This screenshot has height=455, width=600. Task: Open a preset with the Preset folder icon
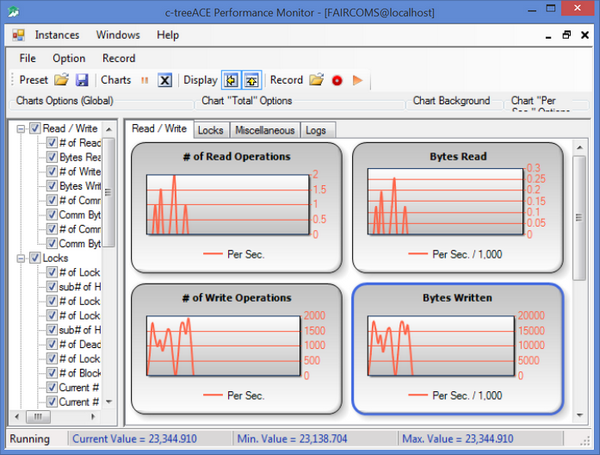click(62, 80)
